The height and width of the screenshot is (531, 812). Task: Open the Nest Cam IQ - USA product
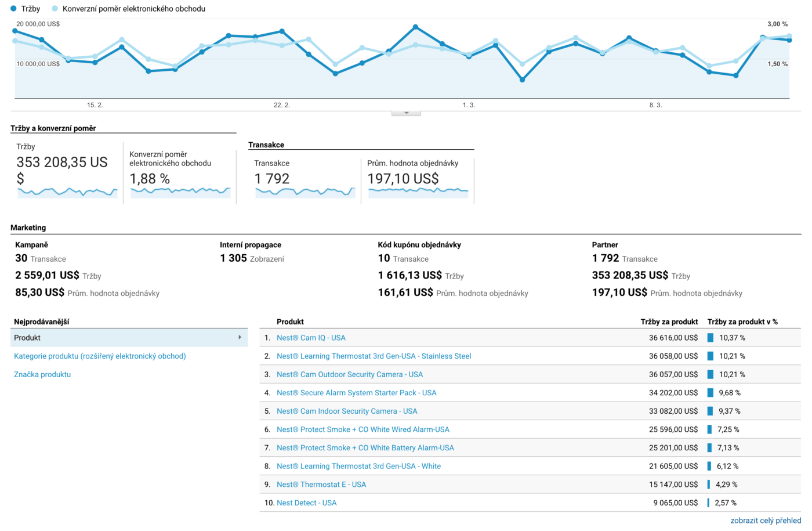[x=311, y=338]
